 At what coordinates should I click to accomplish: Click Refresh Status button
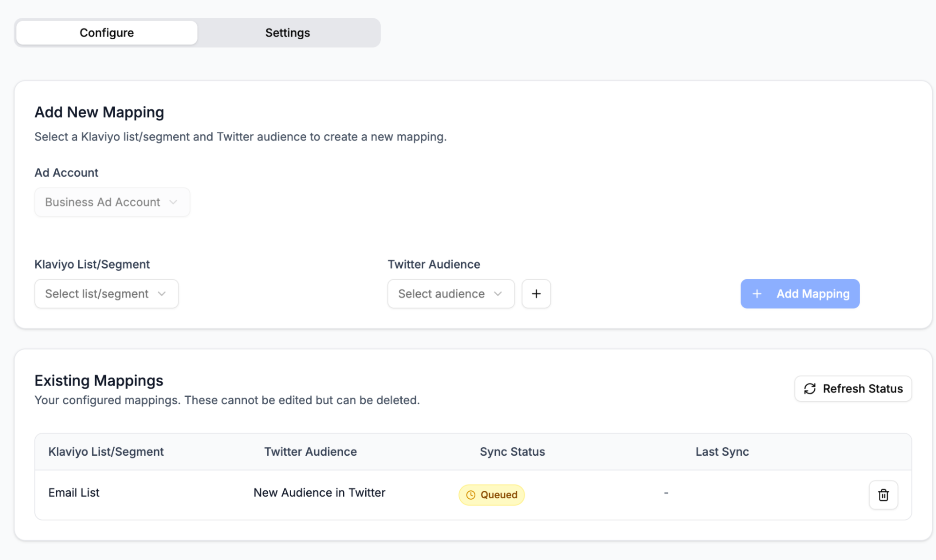pyautogui.click(x=853, y=389)
